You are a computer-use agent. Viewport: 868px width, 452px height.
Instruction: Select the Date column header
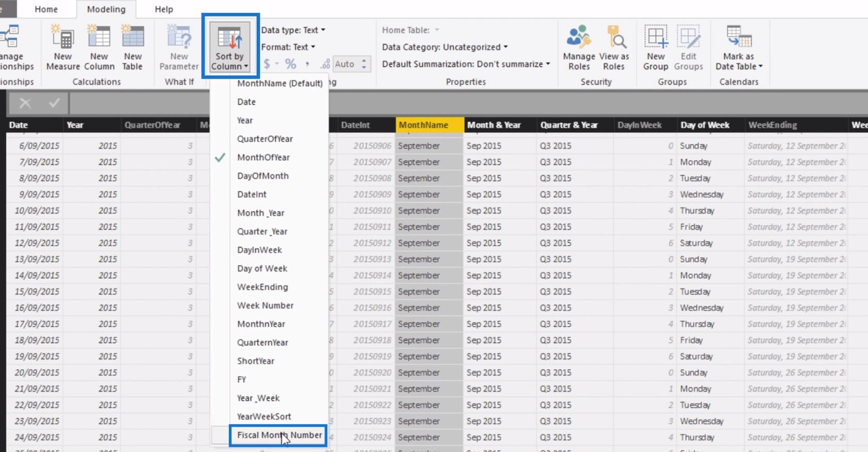click(34, 125)
